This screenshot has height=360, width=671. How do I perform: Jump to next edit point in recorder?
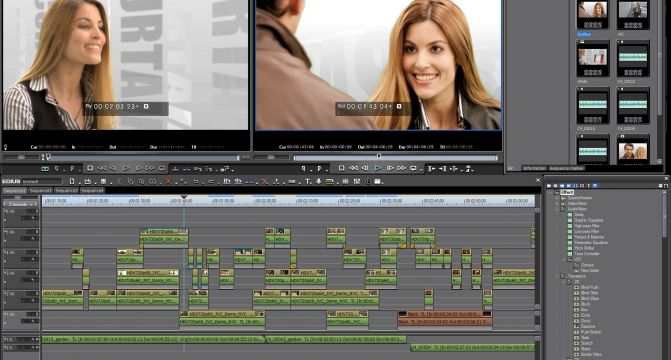[443, 169]
